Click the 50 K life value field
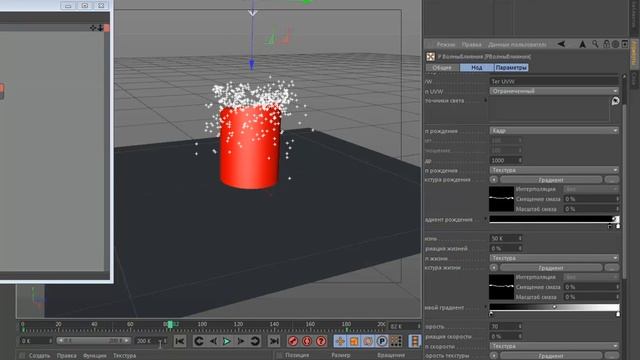640x360 pixels. pyautogui.click(x=506, y=238)
